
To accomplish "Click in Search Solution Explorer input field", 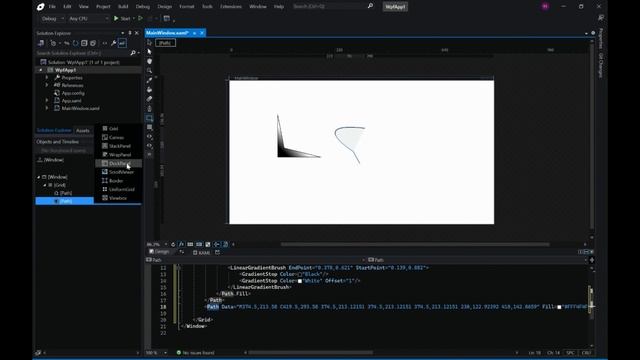I will point(82,53).
